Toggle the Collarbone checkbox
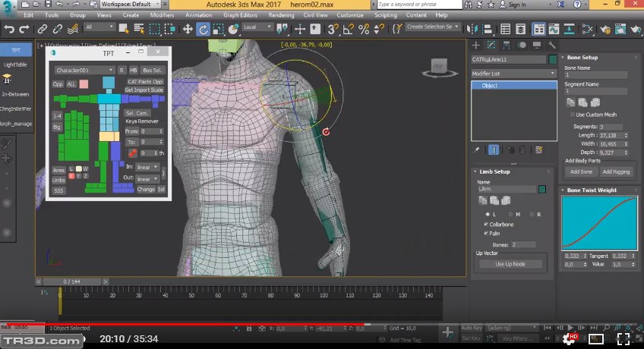Viewport: 644px width, 349px height. point(486,225)
